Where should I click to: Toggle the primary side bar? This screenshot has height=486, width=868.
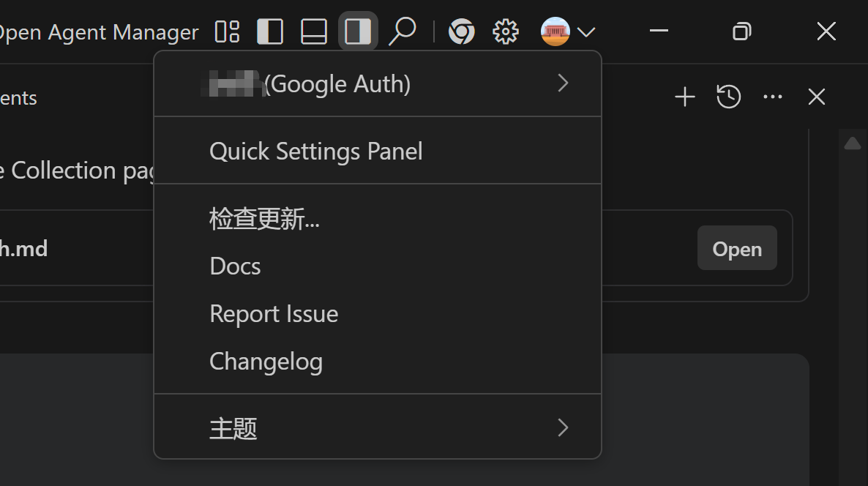[x=270, y=31]
